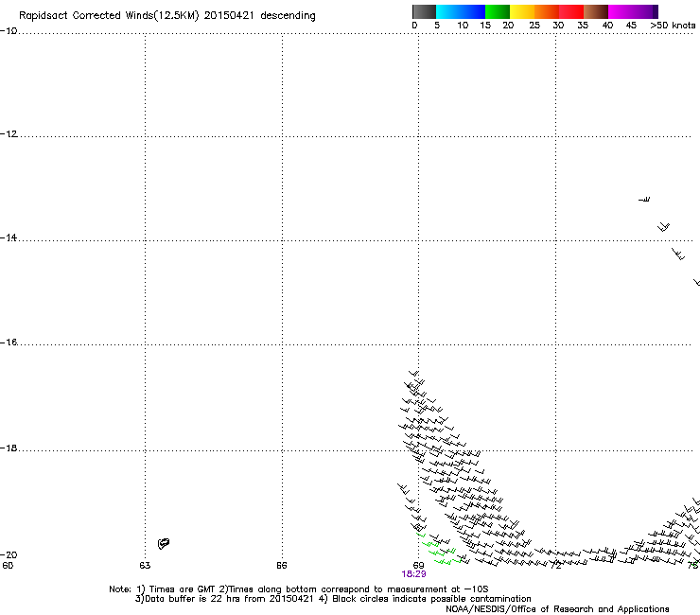Click the dark purple above-50 knots swatch
The height and width of the screenshot is (615, 700).
click(656, 11)
